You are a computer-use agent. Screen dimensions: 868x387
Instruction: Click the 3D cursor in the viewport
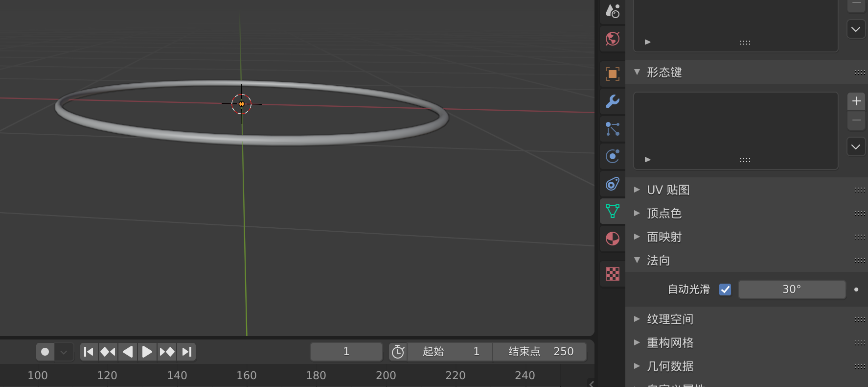tap(241, 104)
